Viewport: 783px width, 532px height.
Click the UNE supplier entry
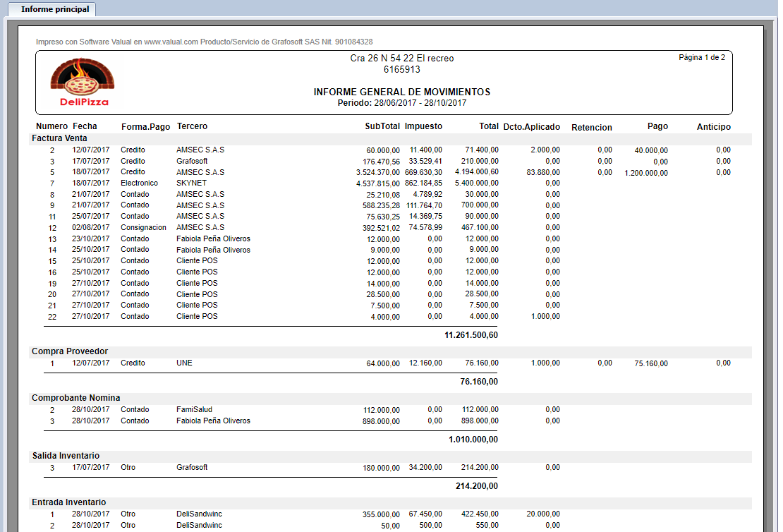(x=184, y=363)
